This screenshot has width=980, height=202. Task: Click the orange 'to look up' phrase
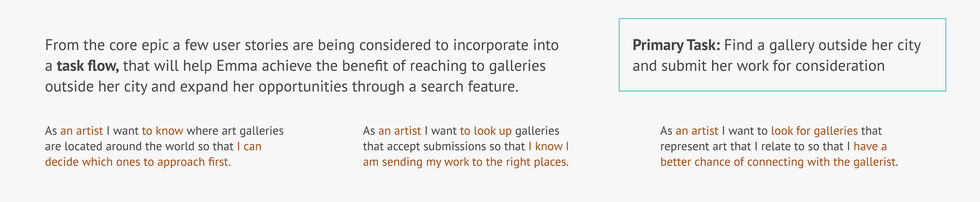click(x=485, y=131)
